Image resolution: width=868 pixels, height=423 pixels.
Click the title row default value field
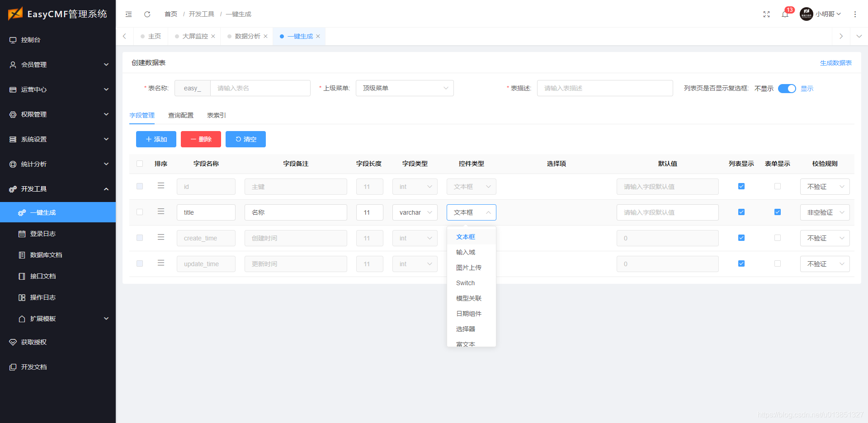pyautogui.click(x=668, y=212)
